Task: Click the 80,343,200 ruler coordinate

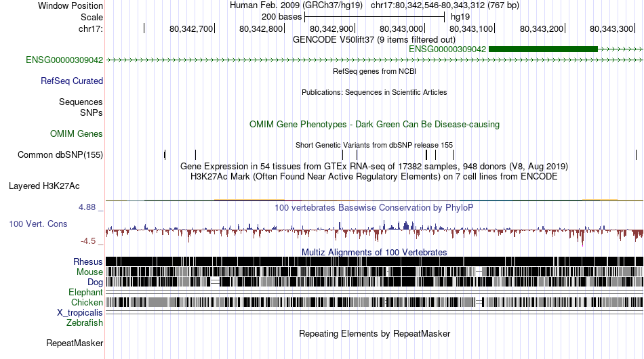Action: (542, 28)
